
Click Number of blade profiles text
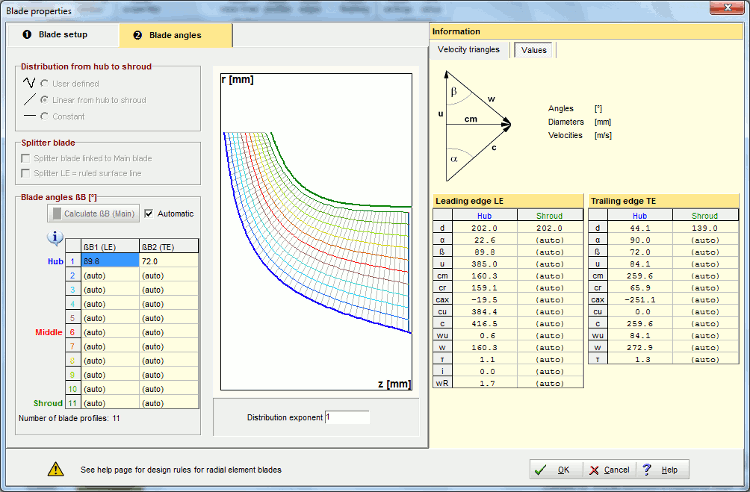(x=69, y=418)
